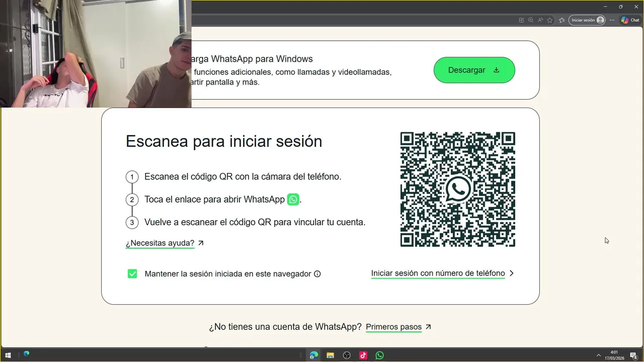Open the favorites list icon in toolbar
Image resolution: width=644 pixels, height=362 pixels.
561,20
